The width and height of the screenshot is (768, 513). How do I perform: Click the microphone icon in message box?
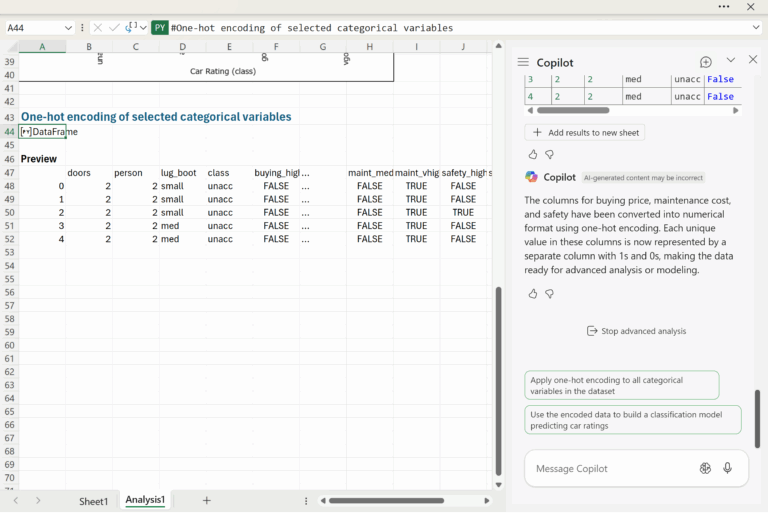(727, 468)
